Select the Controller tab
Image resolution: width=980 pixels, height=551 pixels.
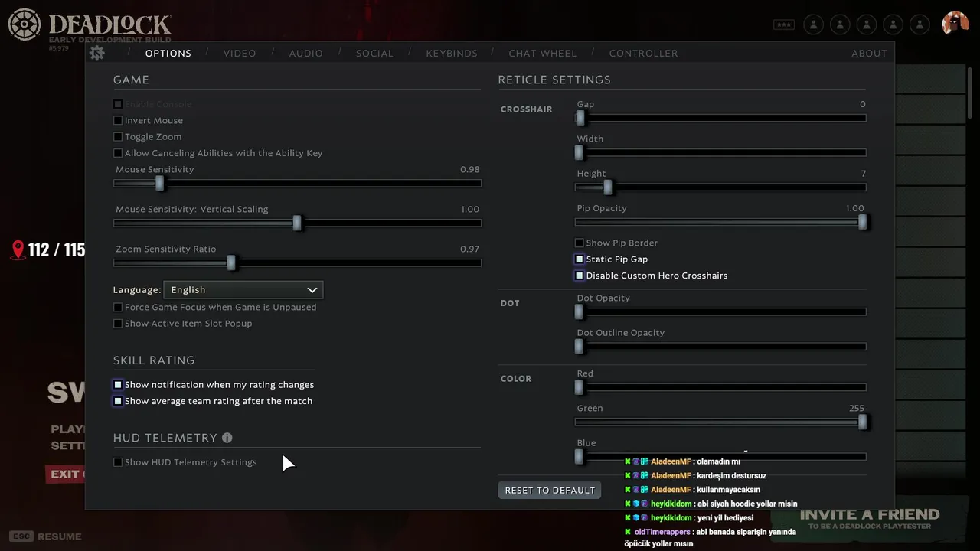(643, 54)
